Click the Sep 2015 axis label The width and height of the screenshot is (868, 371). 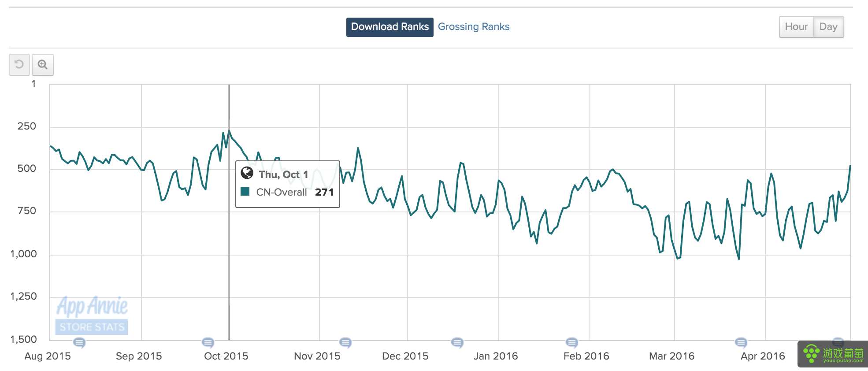(x=139, y=356)
